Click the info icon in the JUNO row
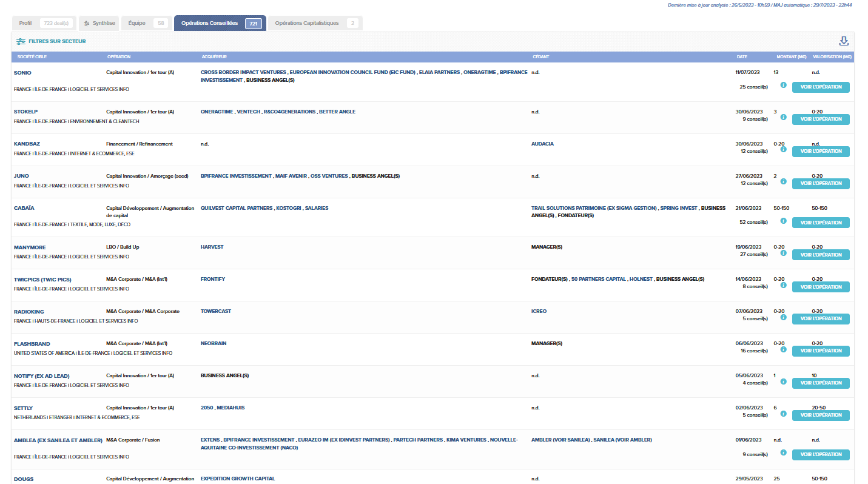Viewport: 868px width, 484px height. tap(783, 181)
